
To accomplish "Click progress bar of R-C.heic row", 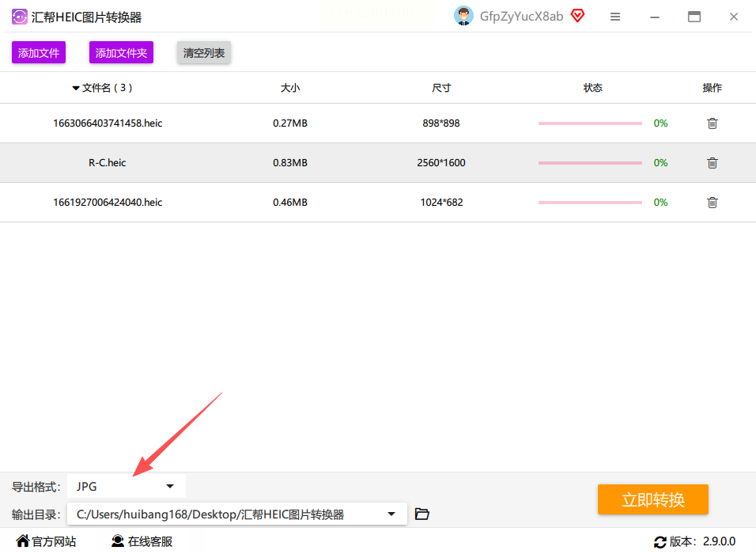I will [590, 163].
